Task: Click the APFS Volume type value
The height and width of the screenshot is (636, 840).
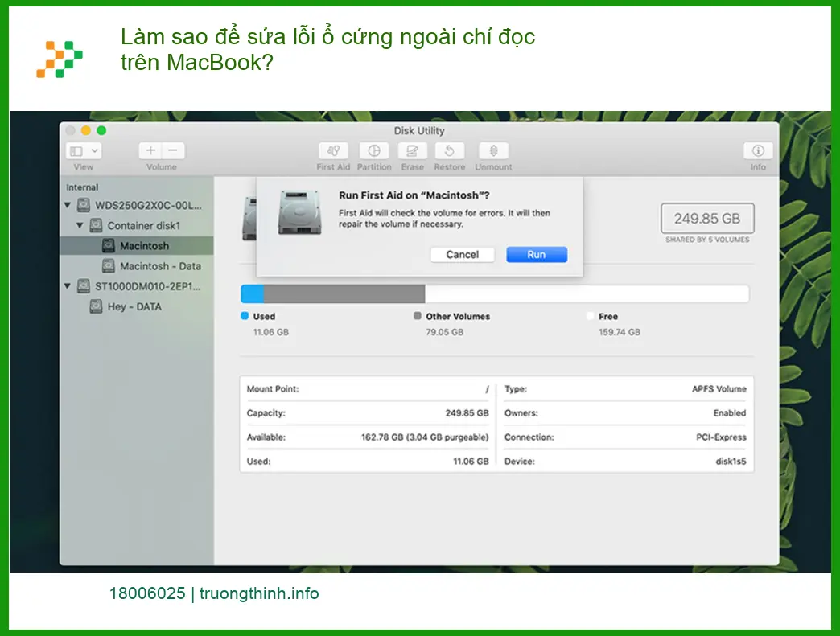Action: pyautogui.click(x=719, y=389)
